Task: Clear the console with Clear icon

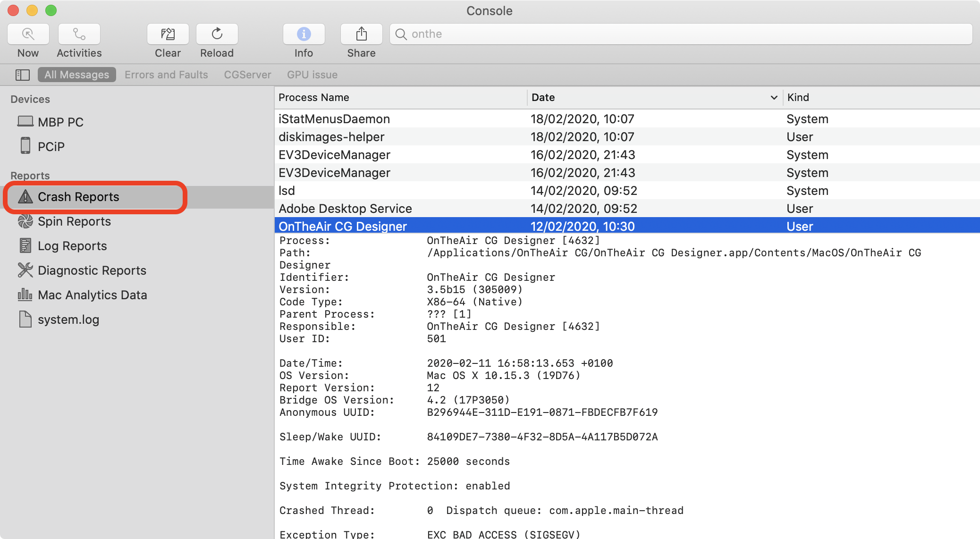Action: point(168,34)
